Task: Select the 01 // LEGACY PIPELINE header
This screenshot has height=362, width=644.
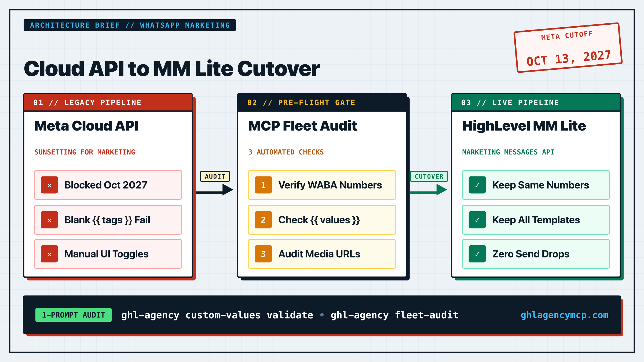Action: 108,102
